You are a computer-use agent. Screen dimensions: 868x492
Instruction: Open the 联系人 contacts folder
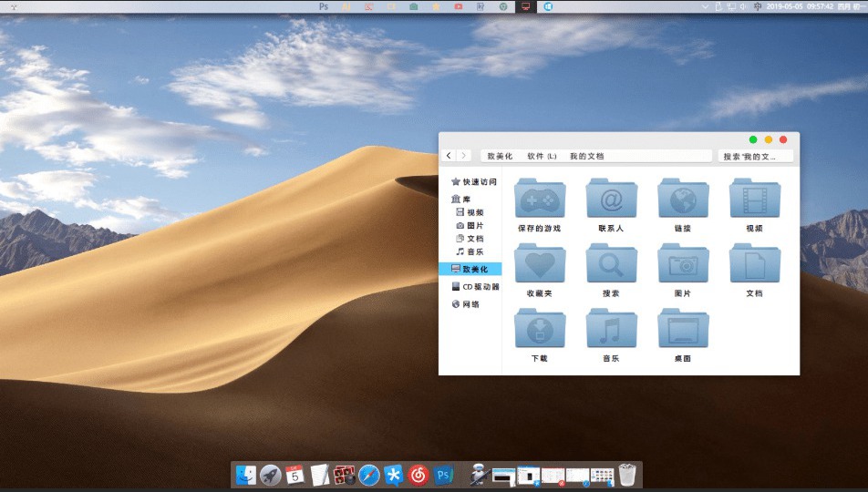(x=611, y=199)
